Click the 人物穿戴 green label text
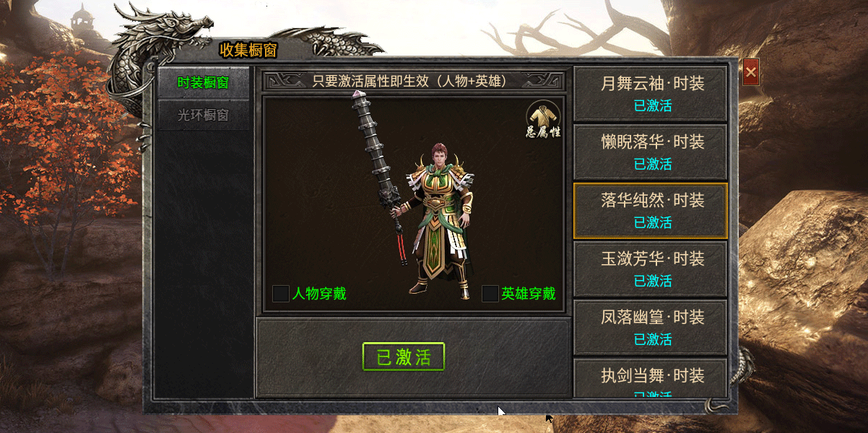 [x=319, y=294]
